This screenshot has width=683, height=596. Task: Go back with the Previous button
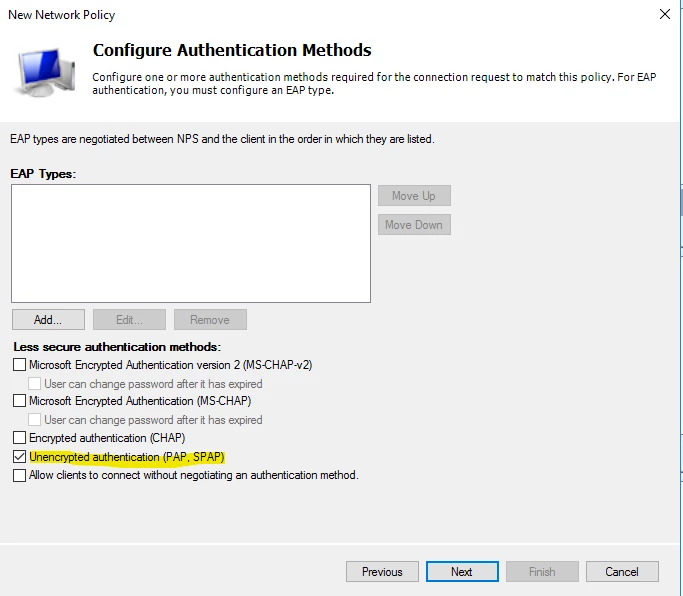point(382,572)
